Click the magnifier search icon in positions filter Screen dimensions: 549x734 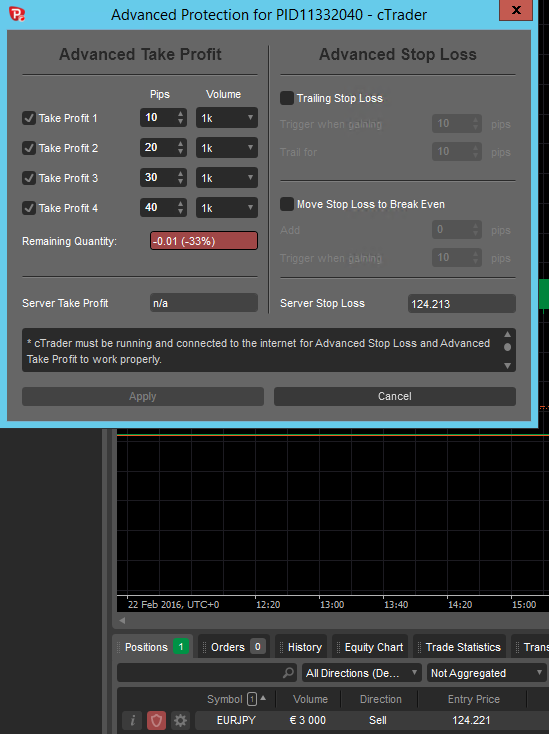pos(288,673)
